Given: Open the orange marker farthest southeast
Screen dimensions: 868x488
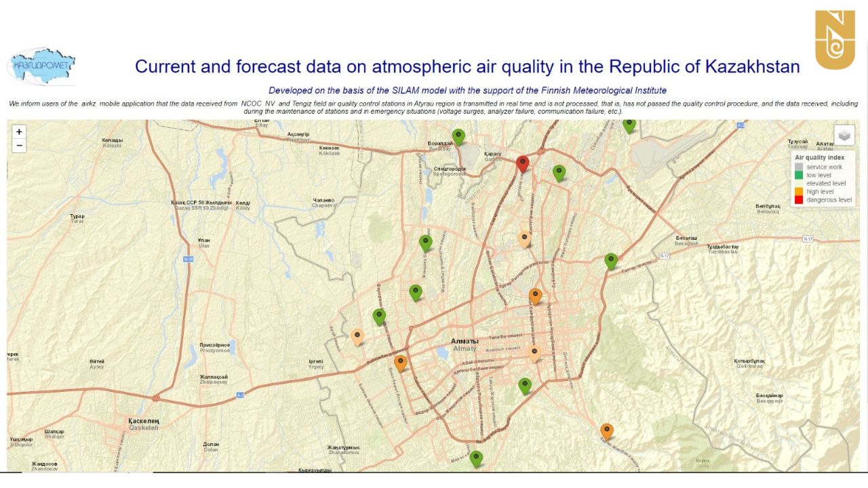Looking at the screenshot, I should coord(607,431).
